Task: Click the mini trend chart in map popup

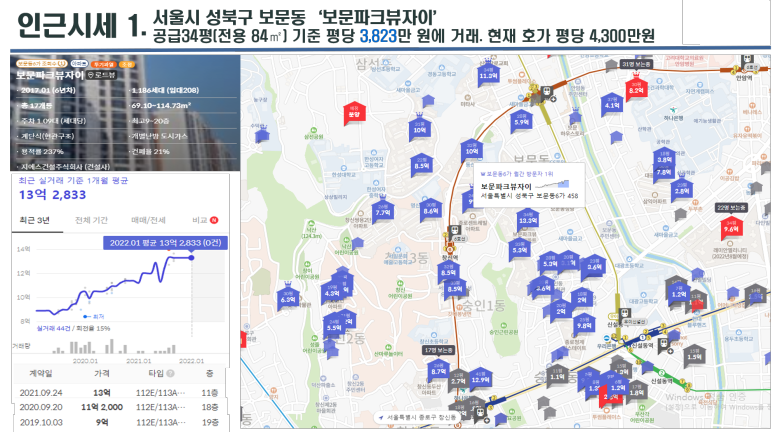Action: coord(552,185)
